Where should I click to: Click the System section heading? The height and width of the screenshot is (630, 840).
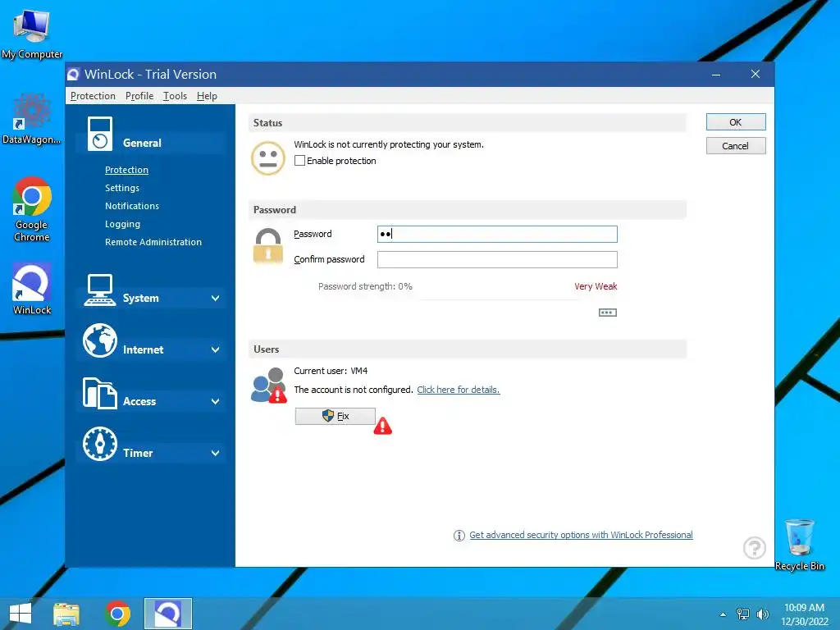point(140,298)
